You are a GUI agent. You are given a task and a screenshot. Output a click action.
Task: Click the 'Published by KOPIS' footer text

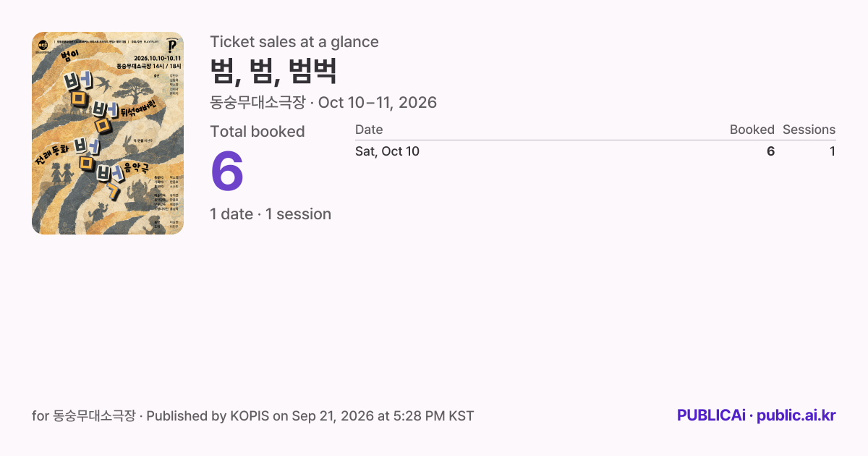point(208,415)
